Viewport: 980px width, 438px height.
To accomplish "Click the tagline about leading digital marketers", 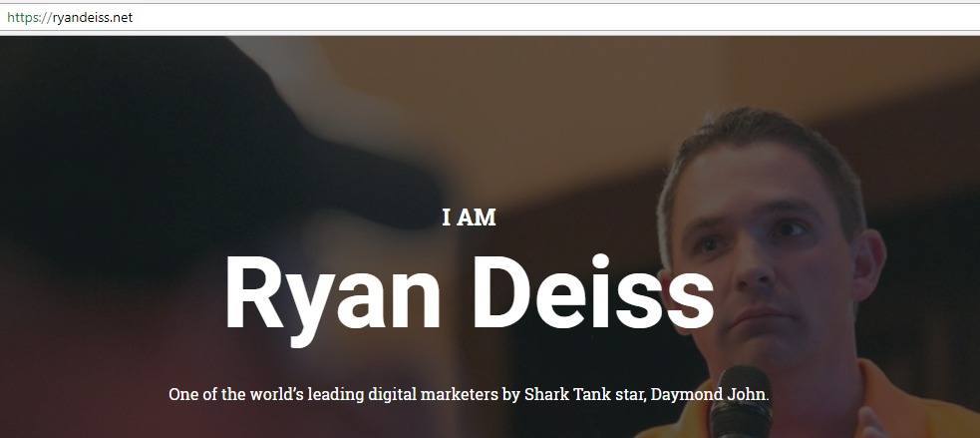I will pyautogui.click(x=469, y=395).
